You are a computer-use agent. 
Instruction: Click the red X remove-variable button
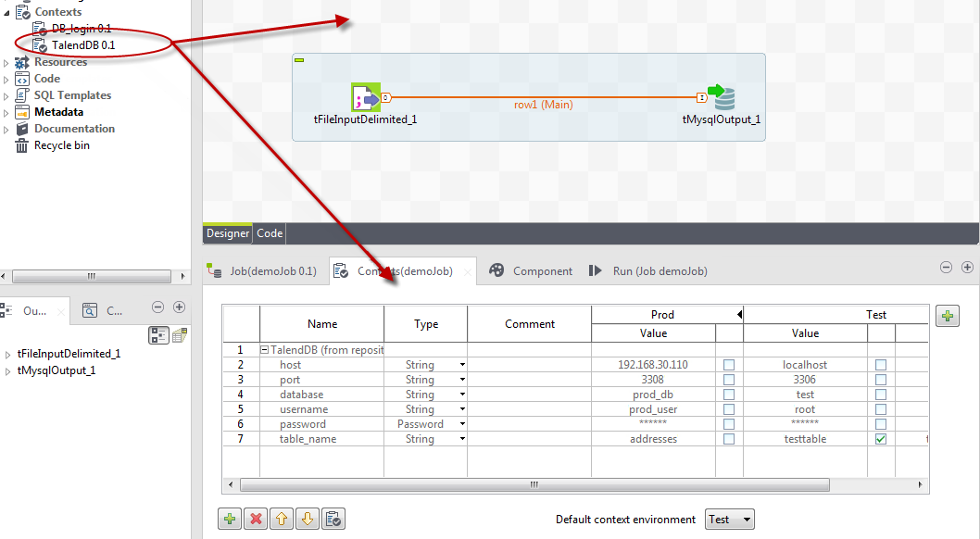(x=256, y=520)
